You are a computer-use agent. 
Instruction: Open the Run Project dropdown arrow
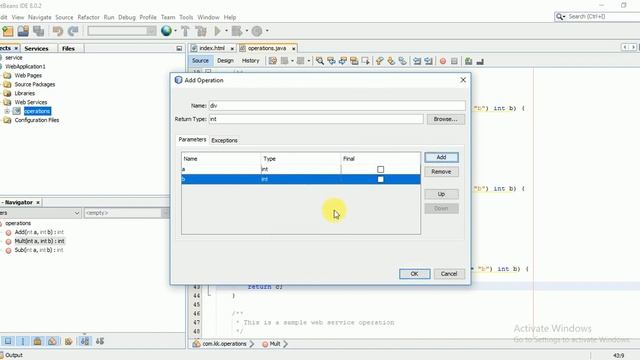pyautogui.click(x=227, y=31)
